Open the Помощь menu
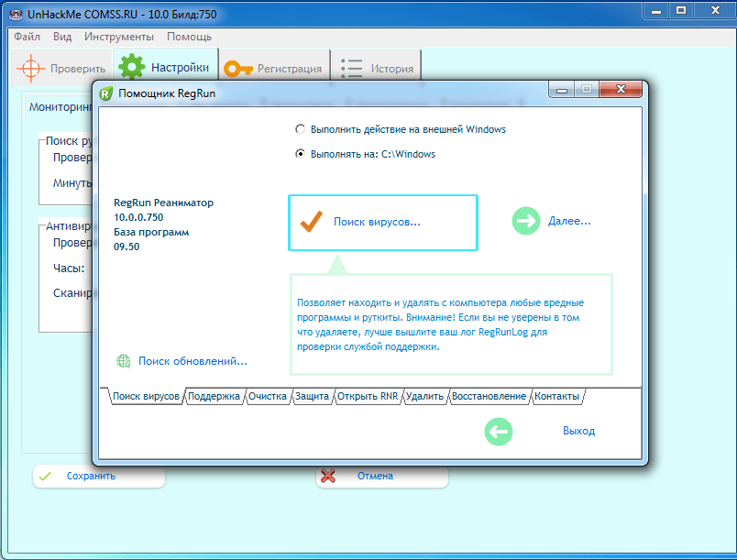Viewport: 737px width, 560px height. (190, 37)
